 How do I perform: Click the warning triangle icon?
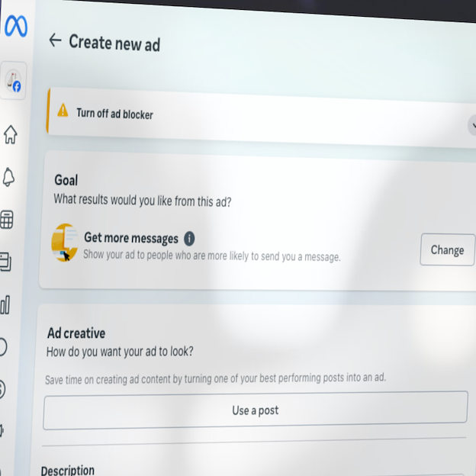pos(63,110)
